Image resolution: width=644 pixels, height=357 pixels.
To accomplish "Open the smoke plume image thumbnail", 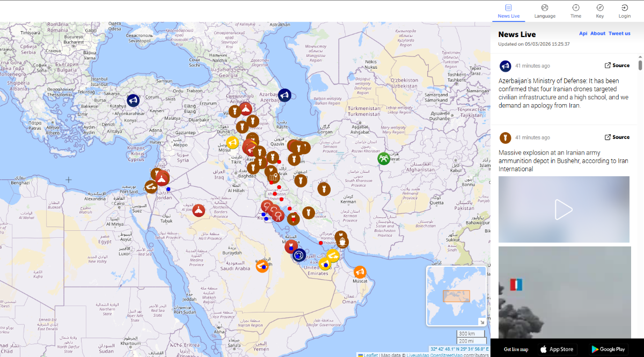I will tap(565, 292).
